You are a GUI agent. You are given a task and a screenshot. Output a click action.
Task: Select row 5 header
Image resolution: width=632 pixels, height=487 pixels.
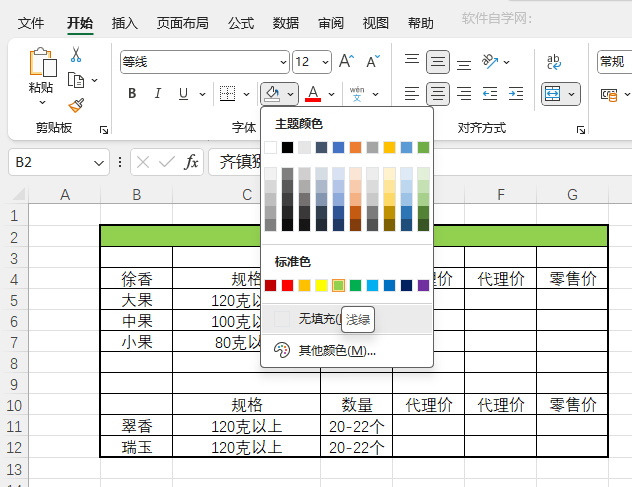click(x=14, y=300)
